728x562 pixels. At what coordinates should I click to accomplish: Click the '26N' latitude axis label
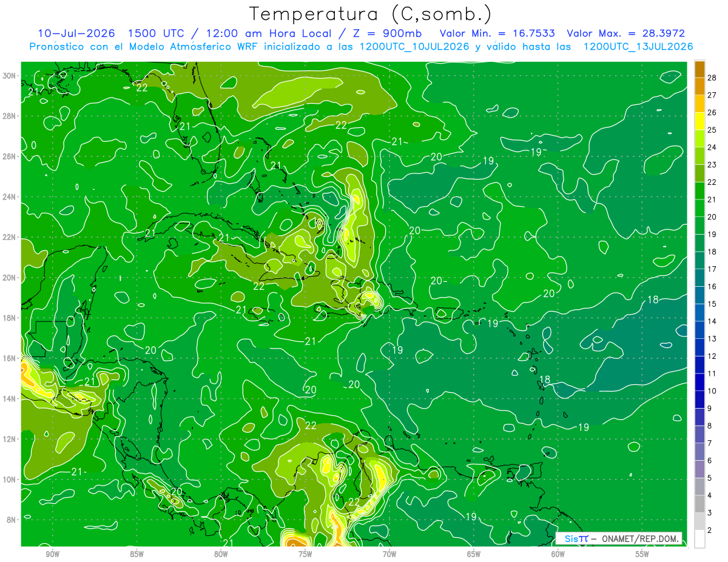pos(9,156)
